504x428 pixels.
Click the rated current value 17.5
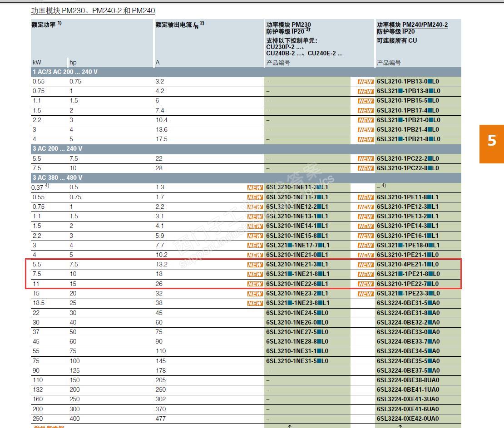point(161,139)
